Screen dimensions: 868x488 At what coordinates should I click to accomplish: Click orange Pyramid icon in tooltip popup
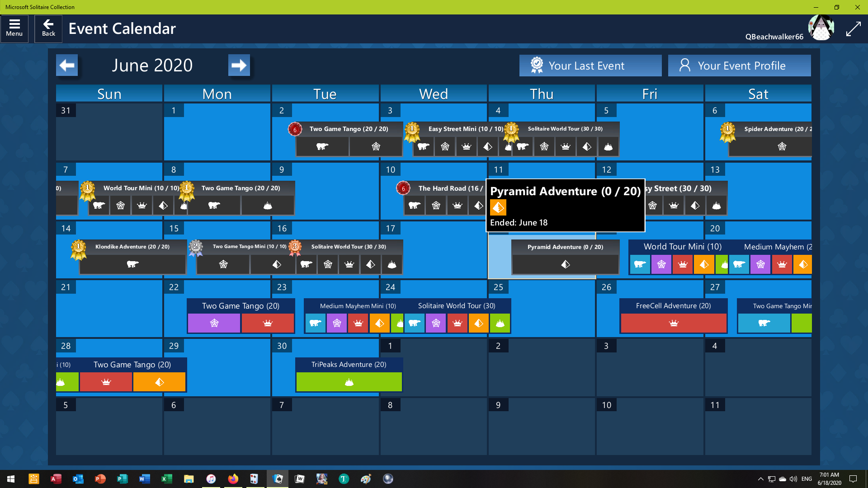click(498, 207)
